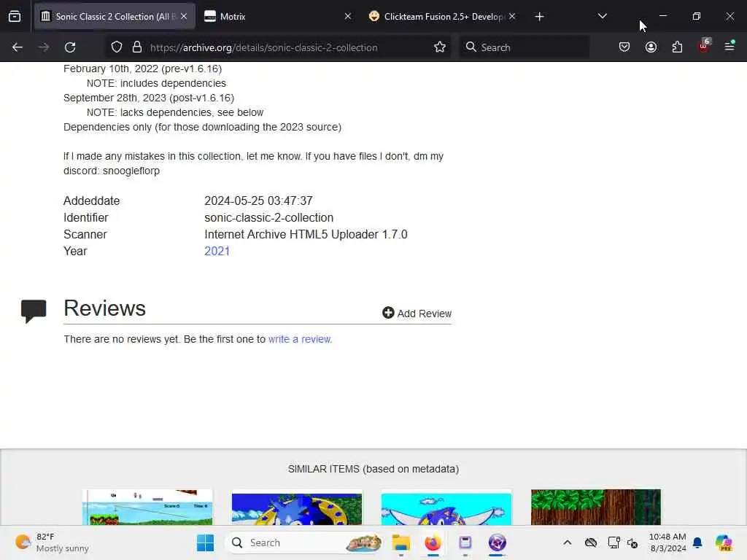Click the cloud sync off tray icon

coord(591,542)
